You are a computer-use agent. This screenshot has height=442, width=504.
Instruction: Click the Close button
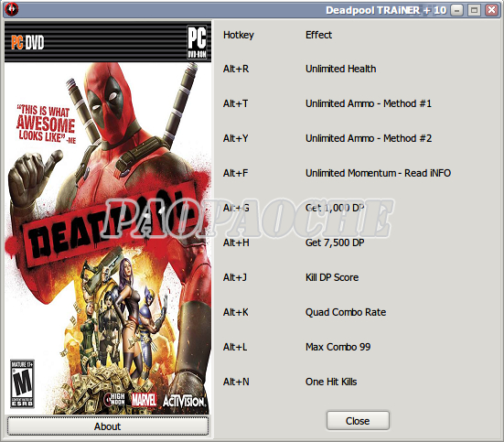358,420
